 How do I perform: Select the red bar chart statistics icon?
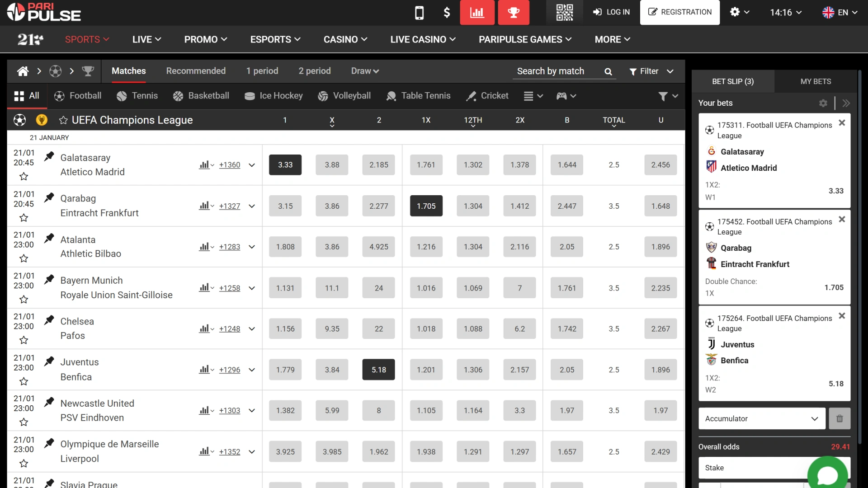477,12
